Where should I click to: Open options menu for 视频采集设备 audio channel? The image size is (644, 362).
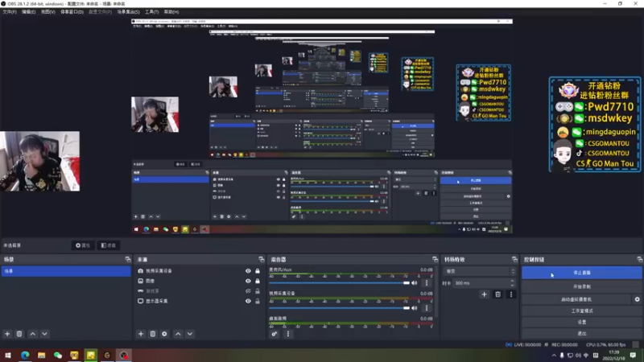pyautogui.click(x=427, y=308)
